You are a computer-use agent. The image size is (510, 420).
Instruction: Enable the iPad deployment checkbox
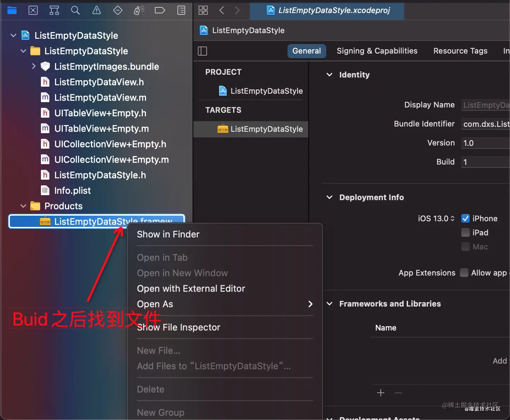(x=466, y=233)
